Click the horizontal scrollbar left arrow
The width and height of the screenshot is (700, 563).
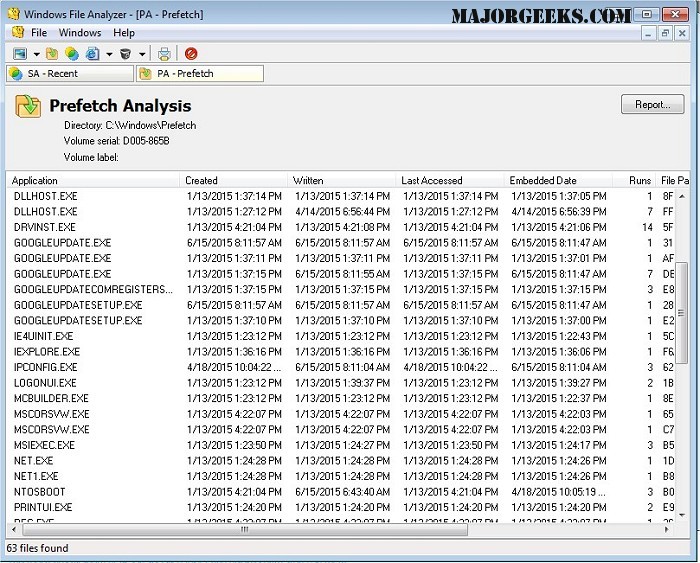point(14,530)
